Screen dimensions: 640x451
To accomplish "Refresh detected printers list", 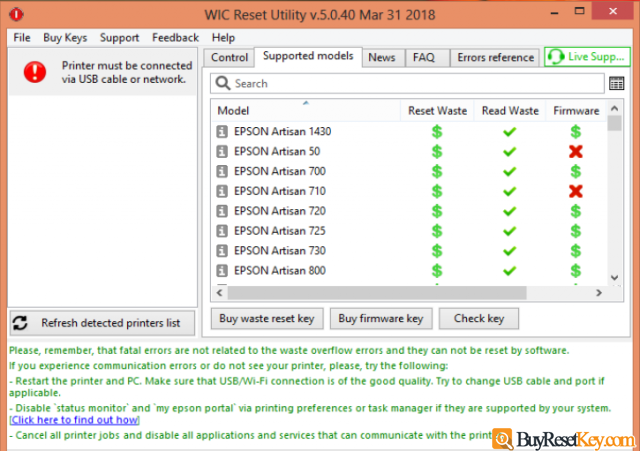I will (x=102, y=323).
